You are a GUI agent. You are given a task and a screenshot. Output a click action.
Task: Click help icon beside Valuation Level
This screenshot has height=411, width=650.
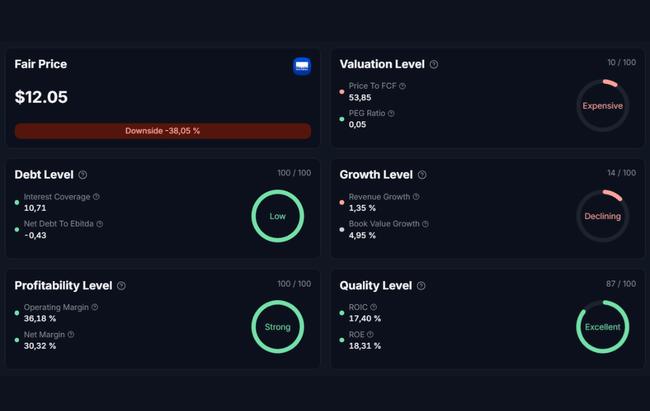click(x=434, y=65)
